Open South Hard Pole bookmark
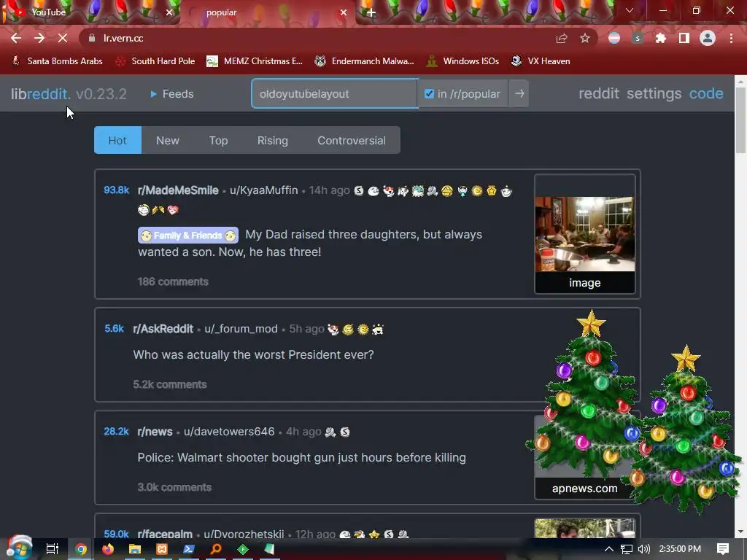Image resolution: width=747 pixels, height=560 pixels. click(x=155, y=61)
